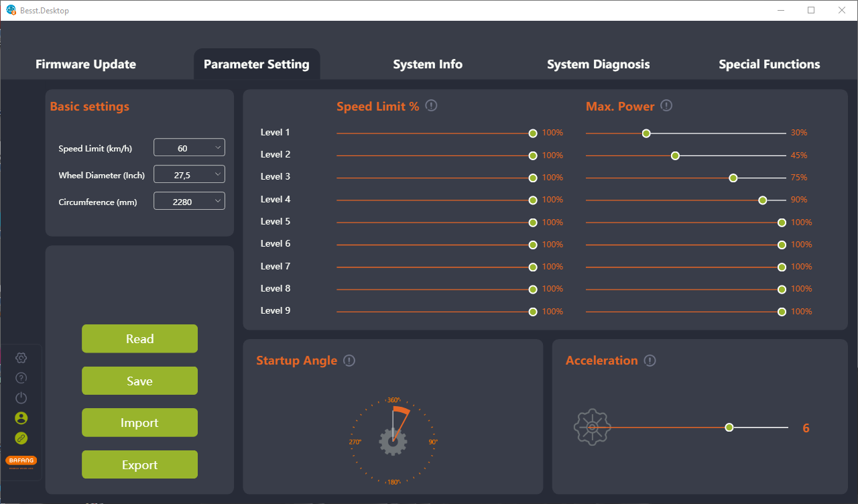Show info for Speed Limit % section
The image size is (858, 504).
[x=432, y=106]
